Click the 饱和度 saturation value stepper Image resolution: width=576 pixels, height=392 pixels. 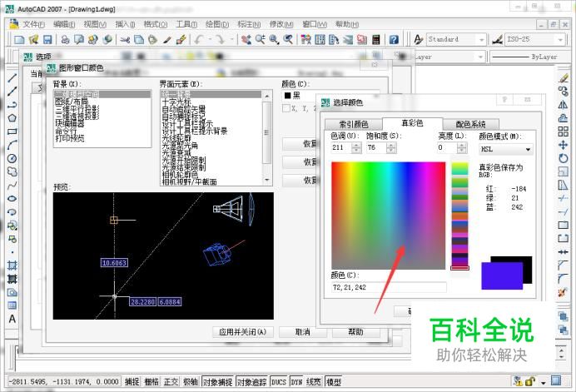(x=391, y=147)
